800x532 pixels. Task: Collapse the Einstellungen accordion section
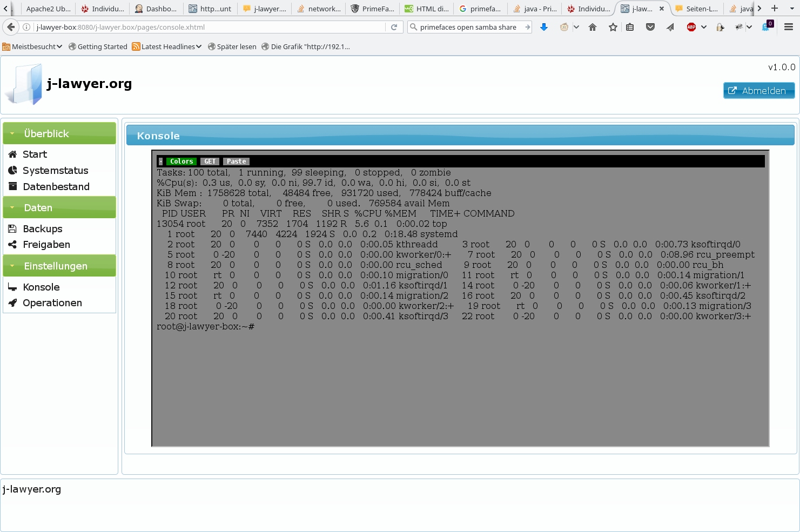tap(59, 266)
